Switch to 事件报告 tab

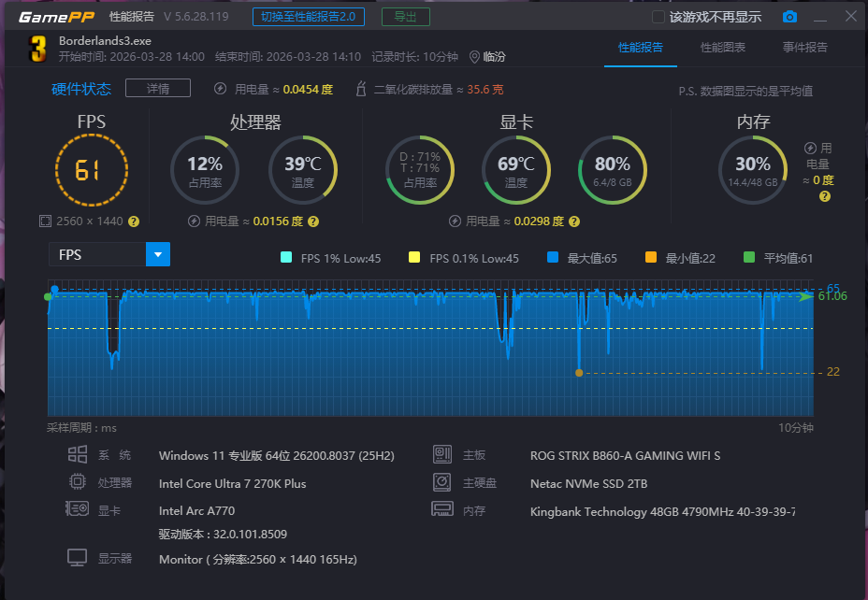tap(805, 48)
